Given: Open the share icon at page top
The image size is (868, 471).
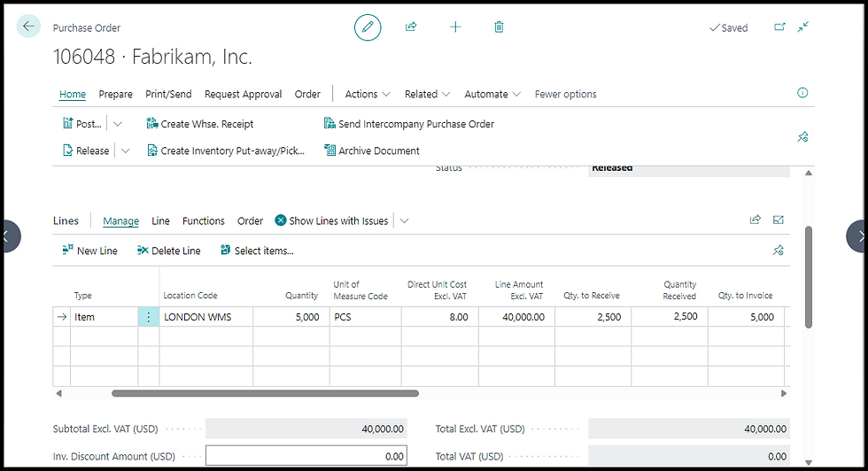Looking at the screenshot, I should pyautogui.click(x=411, y=27).
